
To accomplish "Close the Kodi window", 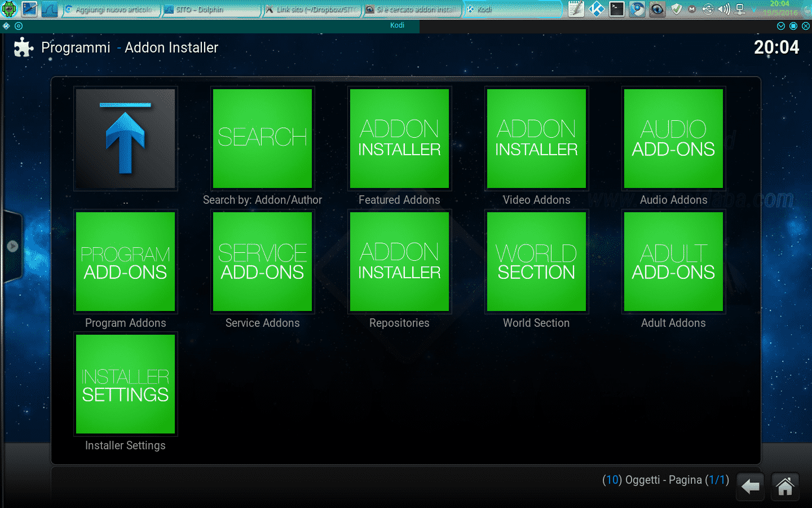I will point(806,26).
